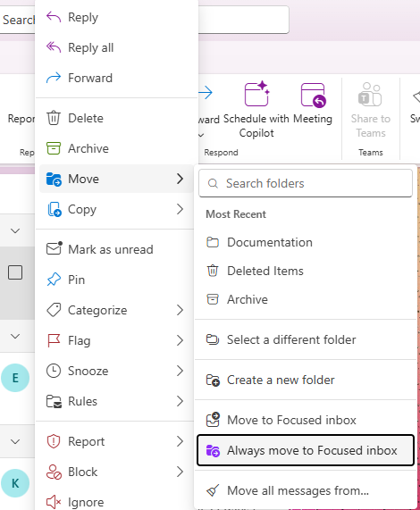Click the Share to Teams icon

tap(371, 95)
